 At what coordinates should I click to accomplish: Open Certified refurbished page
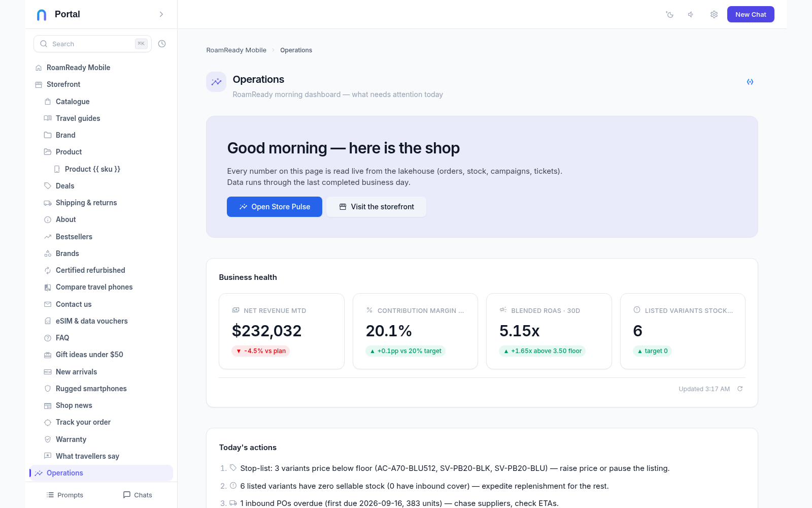[106, 270]
